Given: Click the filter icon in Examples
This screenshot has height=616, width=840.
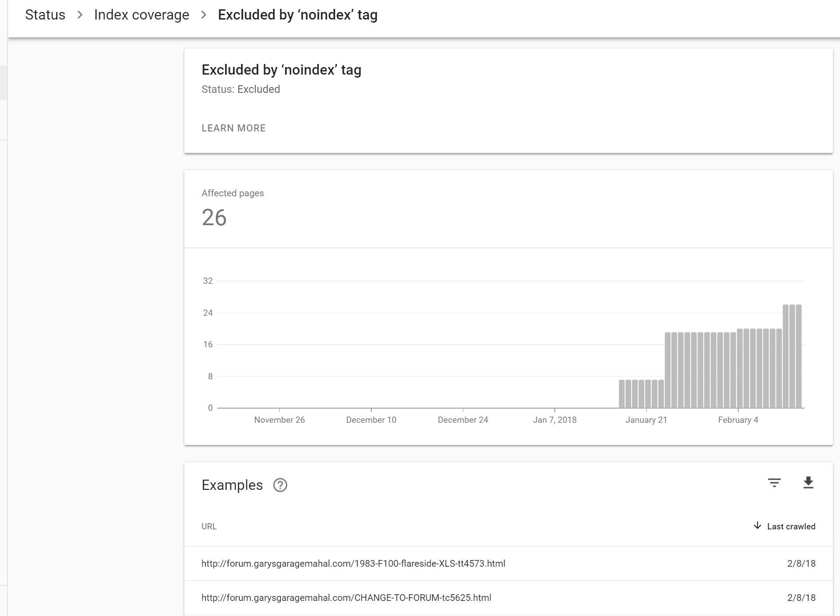Looking at the screenshot, I should click(774, 483).
